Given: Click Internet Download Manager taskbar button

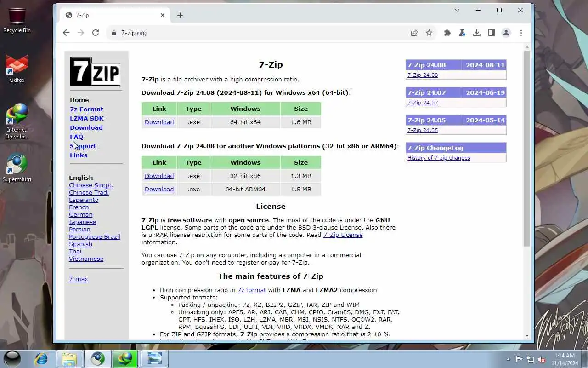Looking at the screenshot, I should click(x=125, y=359).
